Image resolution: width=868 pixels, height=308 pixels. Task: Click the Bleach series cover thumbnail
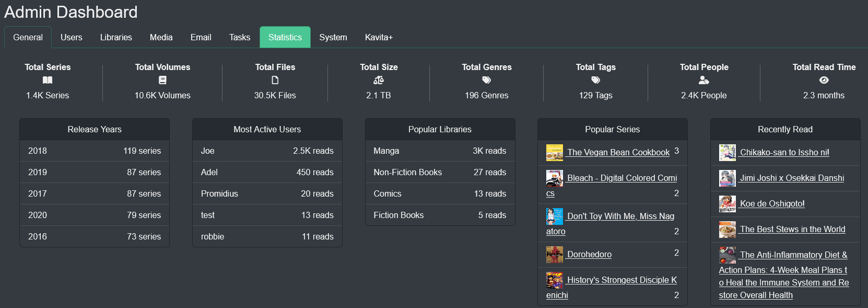[554, 178]
